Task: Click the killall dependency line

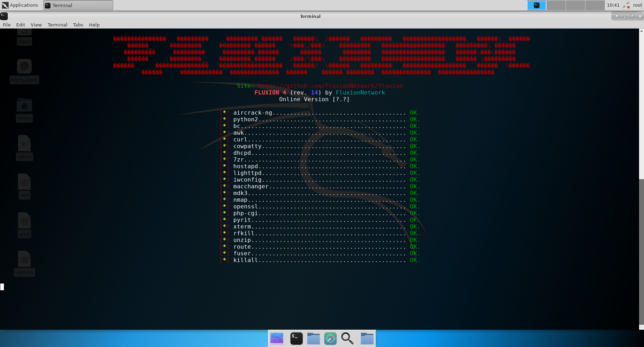Action: point(320,260)
